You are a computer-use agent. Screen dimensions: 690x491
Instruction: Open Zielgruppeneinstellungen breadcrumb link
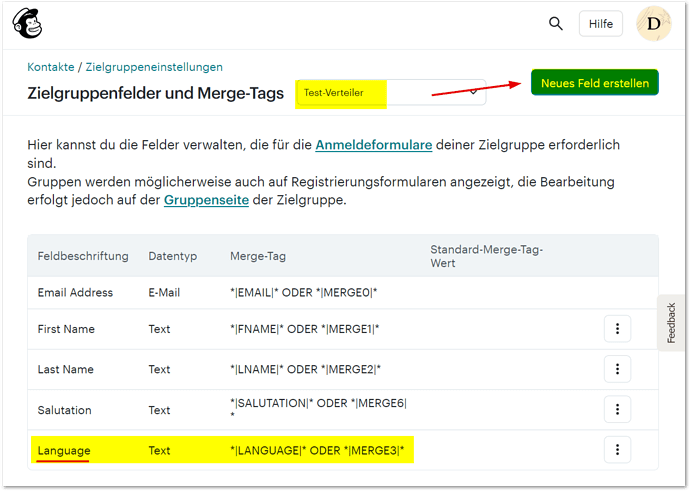pos(154,67)
